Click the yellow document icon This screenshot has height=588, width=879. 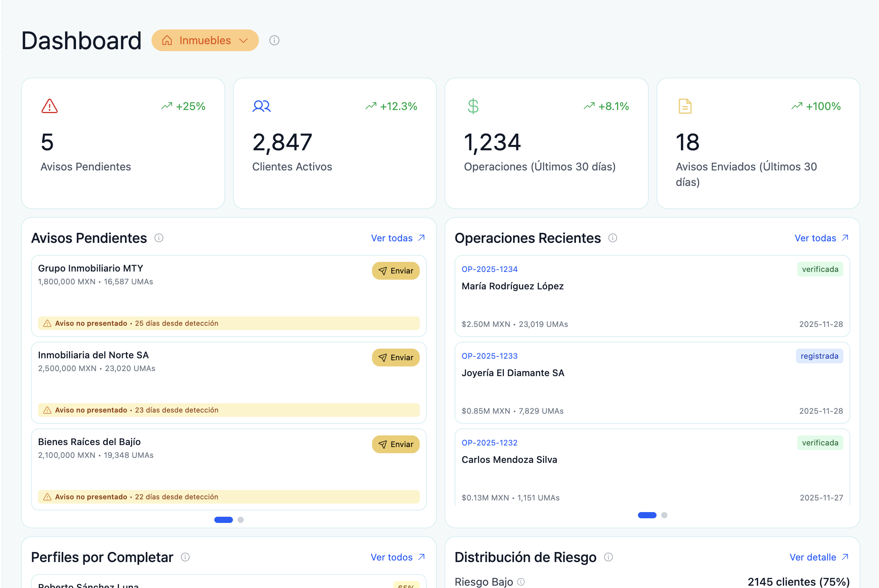pyautogui.click(x=685, y=106)
